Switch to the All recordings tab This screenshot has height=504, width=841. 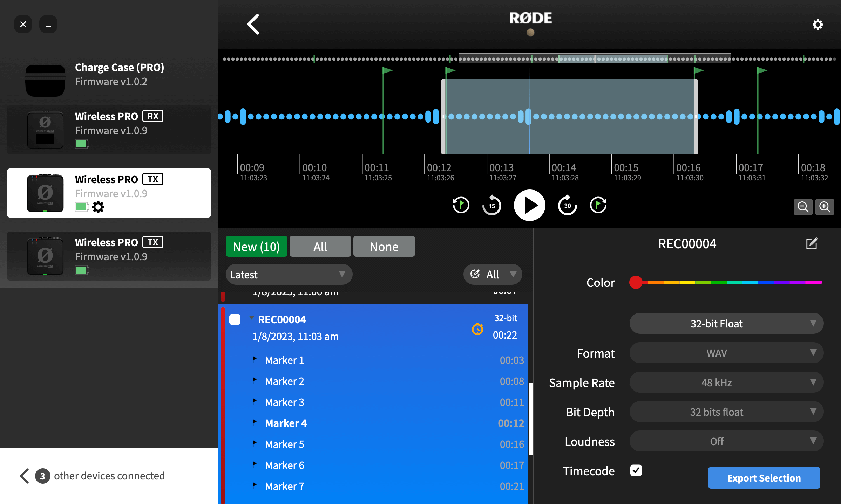tap(320, 246)
